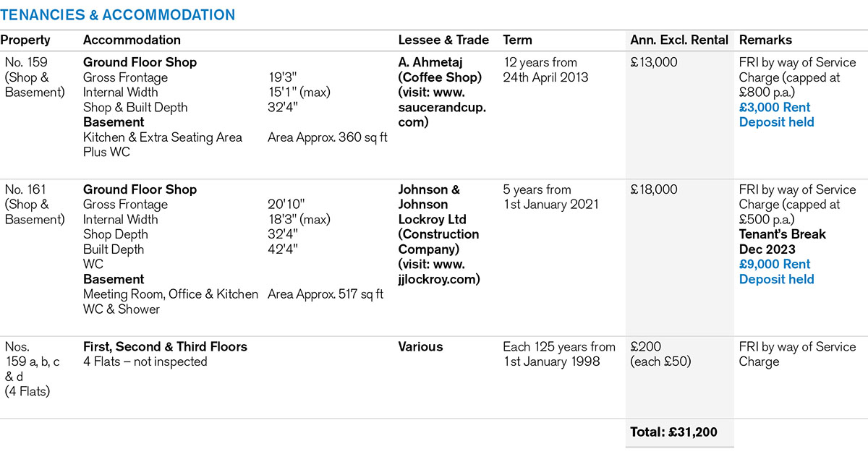Click the £18,000 rental amount
The height and width of the screenshot is (454, 868).
pyautogui.click(x=654, y=189)
